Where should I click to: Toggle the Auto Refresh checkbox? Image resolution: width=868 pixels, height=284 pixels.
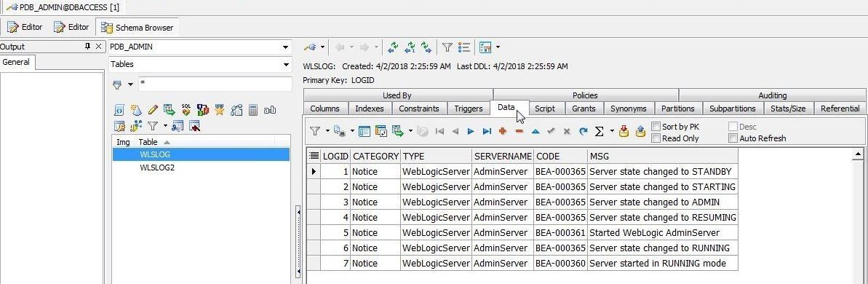click(733, 138)
